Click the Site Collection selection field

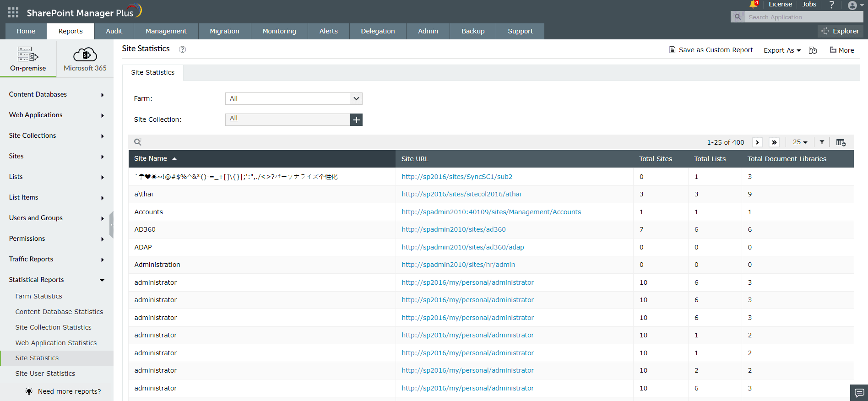pos(288,119)
